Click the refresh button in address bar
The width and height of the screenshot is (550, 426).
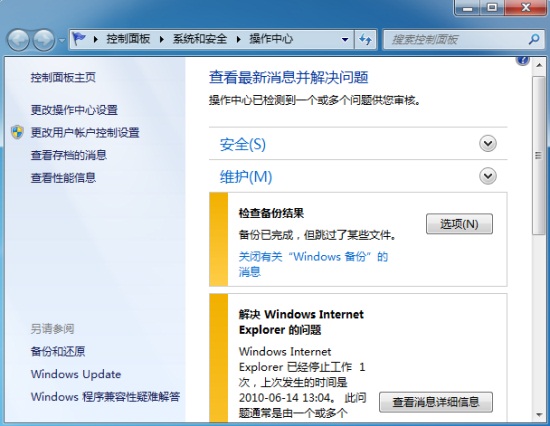click(365, 39)
